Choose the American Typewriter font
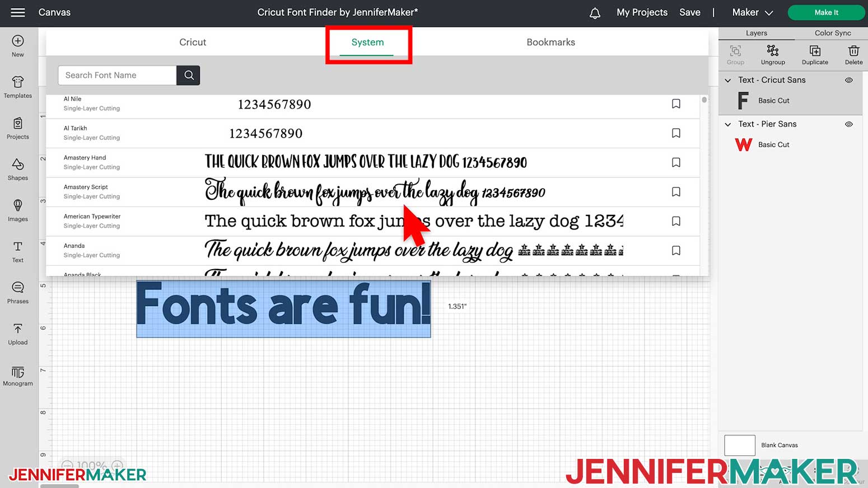This screenshot has height=488, width=868. (373, 221)
